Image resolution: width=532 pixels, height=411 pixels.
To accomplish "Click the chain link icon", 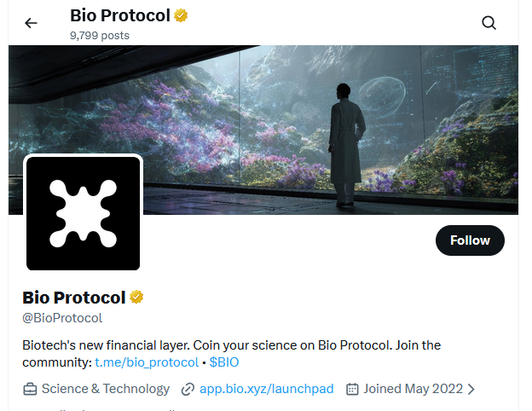I will (188, 389).
